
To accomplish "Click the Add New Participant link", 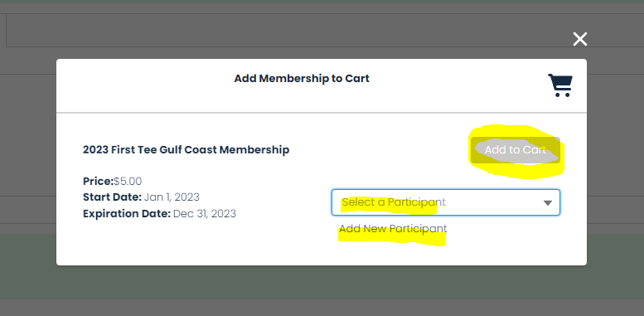I will (393, 229).
